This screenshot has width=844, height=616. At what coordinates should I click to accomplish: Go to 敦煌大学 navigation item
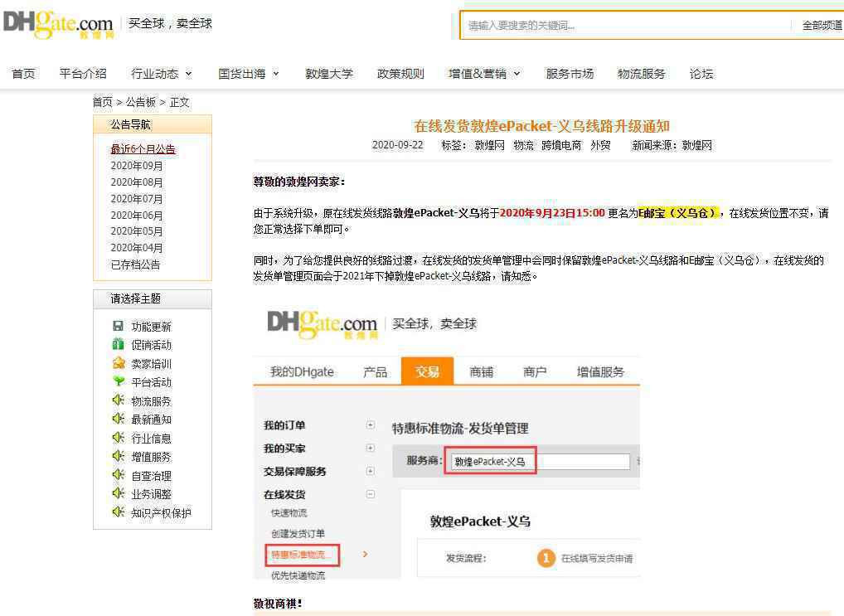pos(329,74)
